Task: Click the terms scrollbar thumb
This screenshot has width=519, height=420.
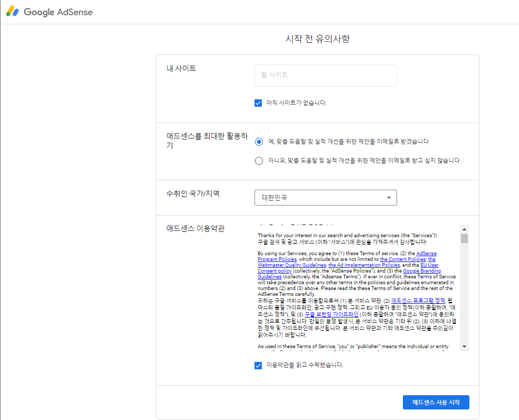Action: (465, 238)
